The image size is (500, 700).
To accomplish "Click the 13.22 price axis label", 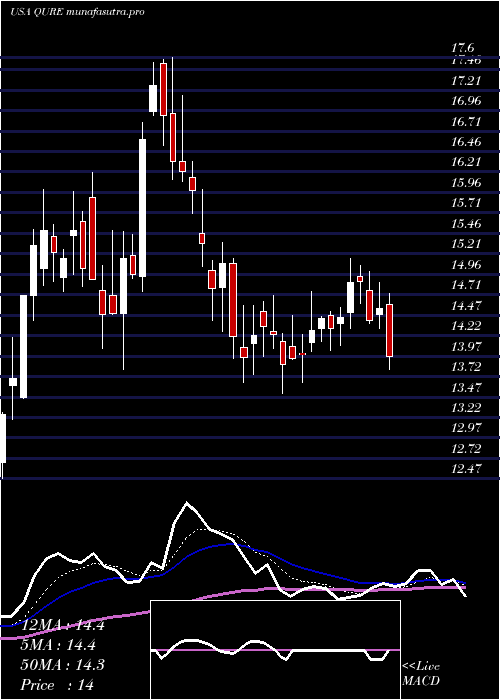I will point(466,407).
